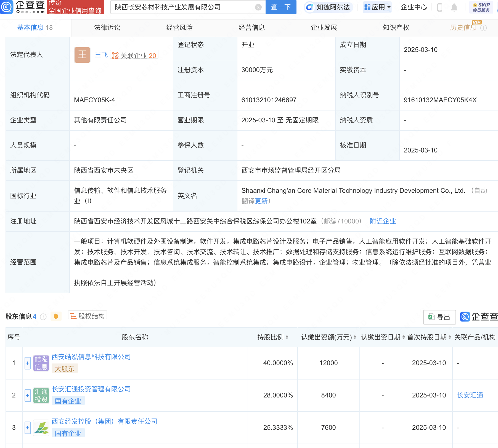Click the 西安经发控股 company logo
The height and width of the screenshot is (448, 498).
pyautogui.click(x=41, y=428)
